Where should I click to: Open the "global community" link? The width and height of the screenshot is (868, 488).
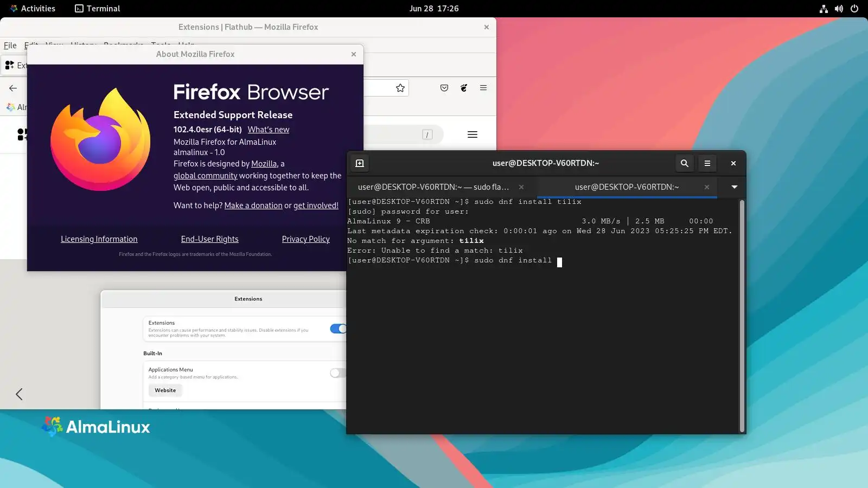pos(205,176)
